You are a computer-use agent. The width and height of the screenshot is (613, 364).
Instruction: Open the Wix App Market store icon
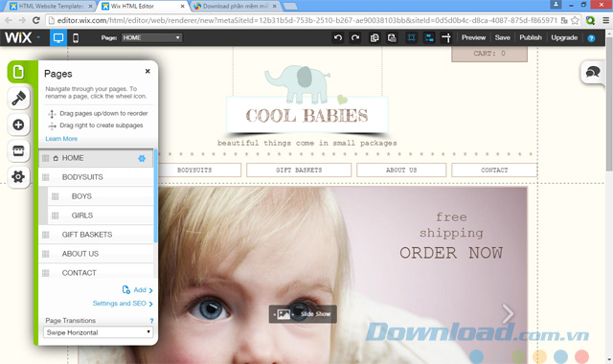click(18, 150)
